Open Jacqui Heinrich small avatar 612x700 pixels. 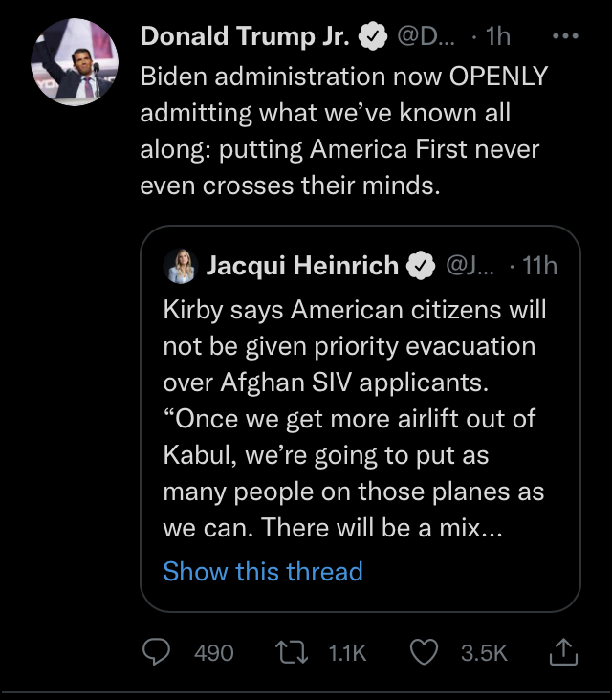coord(181,266)
